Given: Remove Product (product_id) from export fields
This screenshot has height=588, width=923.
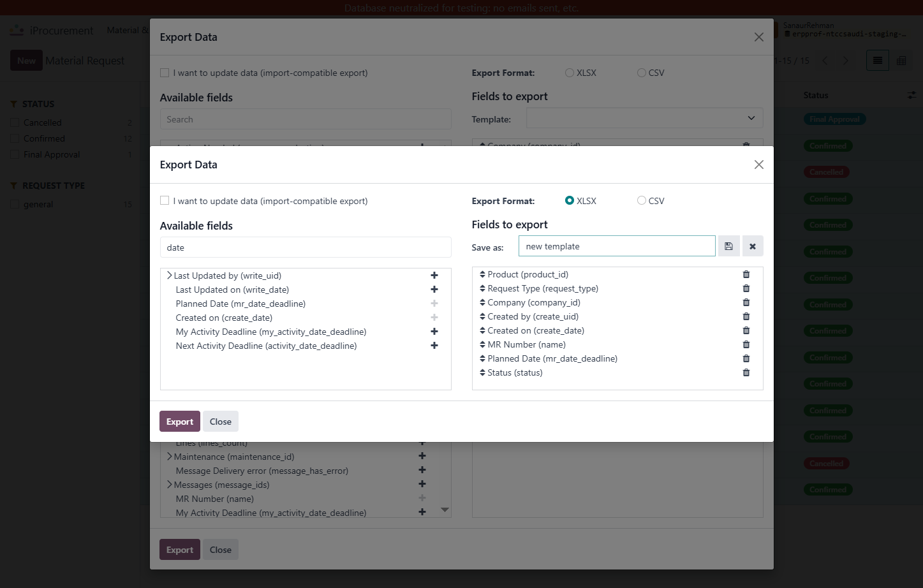Looking at the screenshot, I should point(746,274).
